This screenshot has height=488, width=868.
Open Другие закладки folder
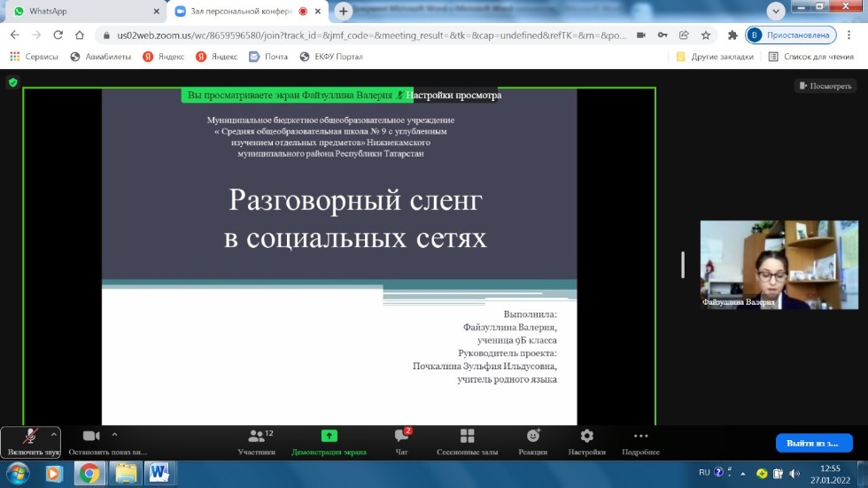click(x=715, y=57)
